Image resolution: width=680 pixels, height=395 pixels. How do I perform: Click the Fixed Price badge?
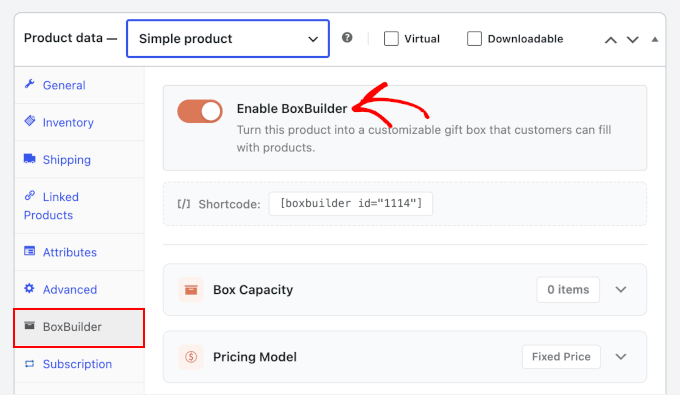point(561,357)
